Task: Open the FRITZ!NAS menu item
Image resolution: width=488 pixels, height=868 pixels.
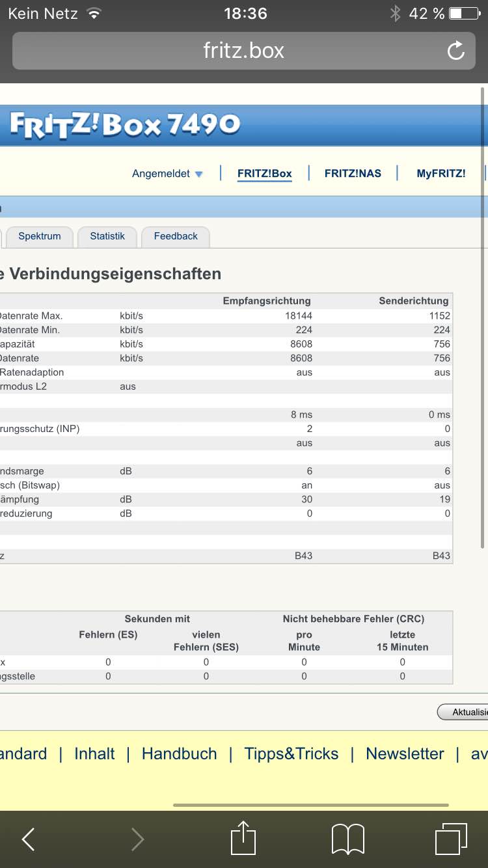Action: pyautogui.click(x=353, y=174)
